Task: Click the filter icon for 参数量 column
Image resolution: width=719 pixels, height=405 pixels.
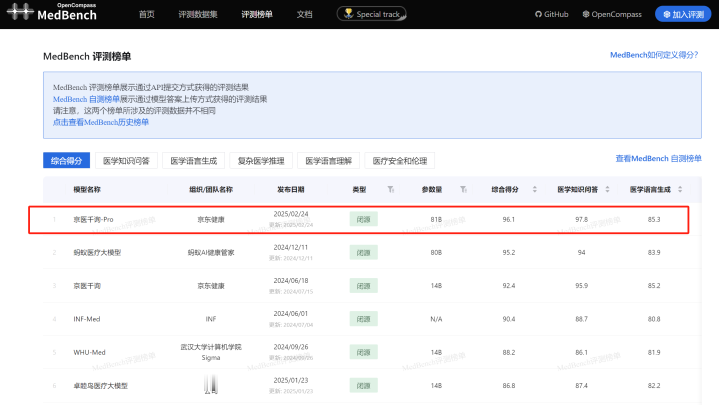Action: (463, 189)
